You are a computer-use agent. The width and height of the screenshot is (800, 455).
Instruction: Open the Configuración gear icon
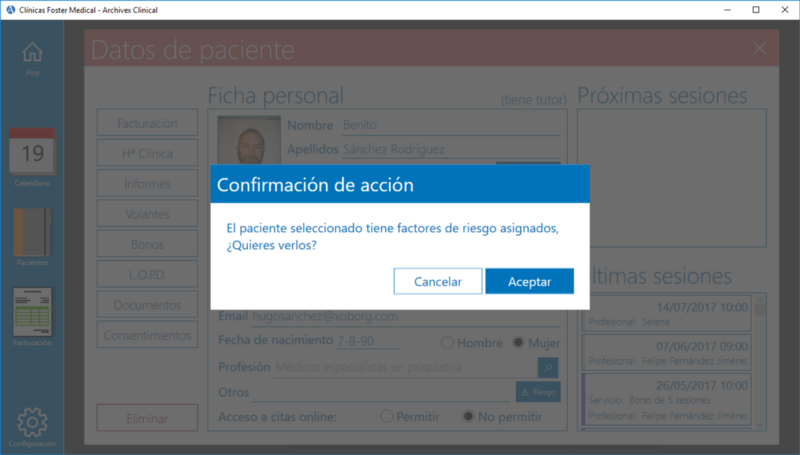(32, 421)
